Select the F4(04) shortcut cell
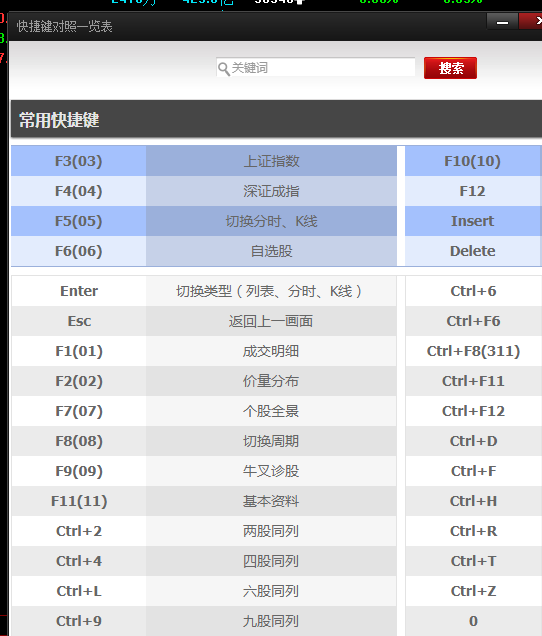The height and width of the screenshot is (636, 542). pos(79,191)
